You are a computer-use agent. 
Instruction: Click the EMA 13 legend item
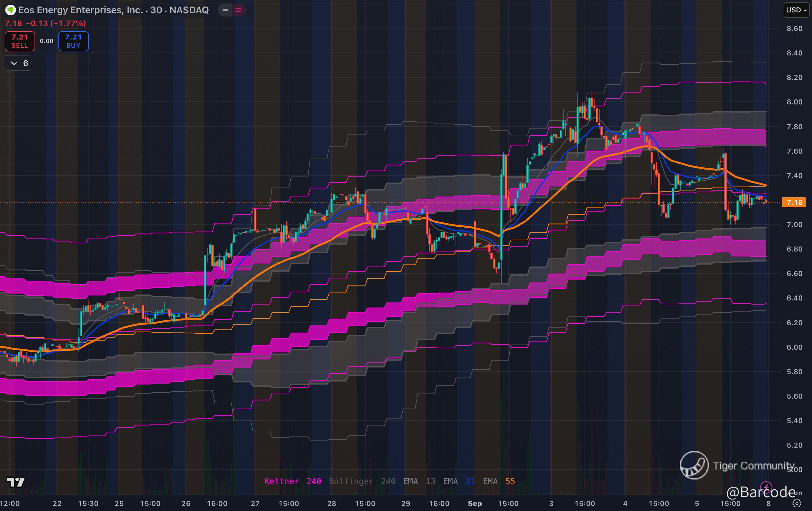pos(419,481)
